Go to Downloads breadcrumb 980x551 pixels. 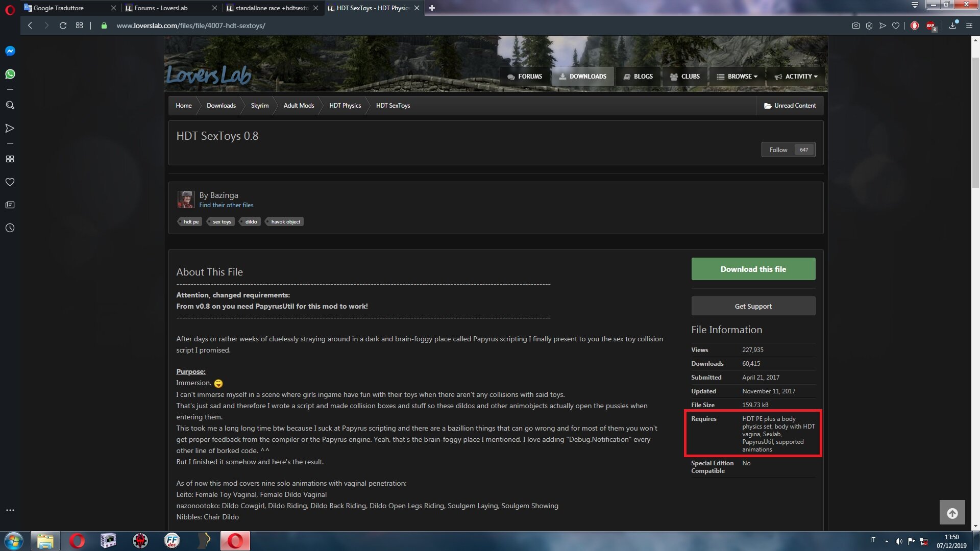[x=221, y=106]
